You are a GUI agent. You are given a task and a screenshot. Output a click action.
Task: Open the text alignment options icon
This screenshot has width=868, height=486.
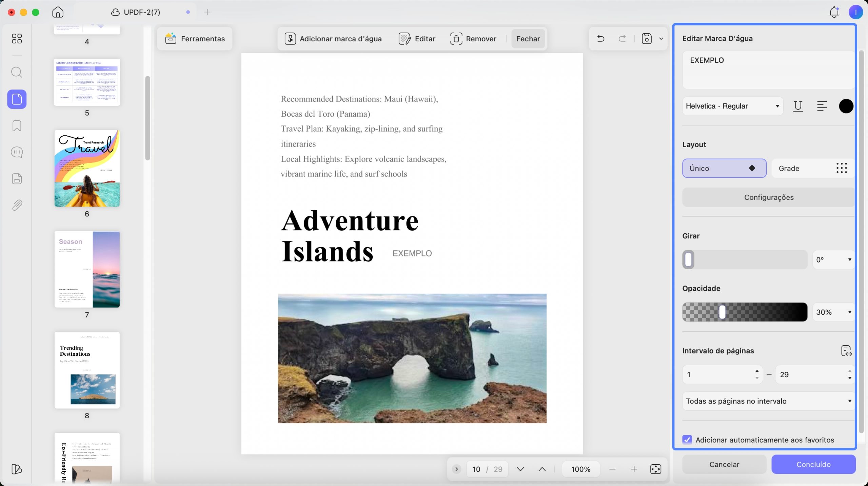click(822, 106)
